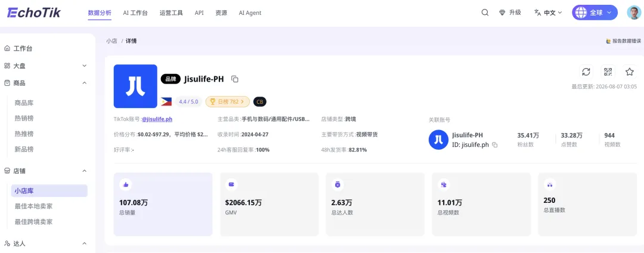644x253 pixels.
Task: Open the 中文 language dropdown
Action: [549, 13]
